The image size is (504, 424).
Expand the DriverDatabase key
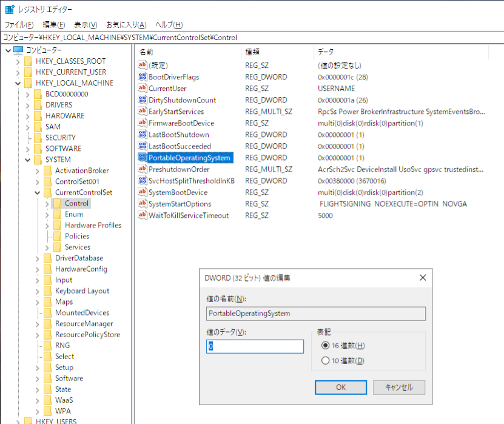(x=37, y=258)
